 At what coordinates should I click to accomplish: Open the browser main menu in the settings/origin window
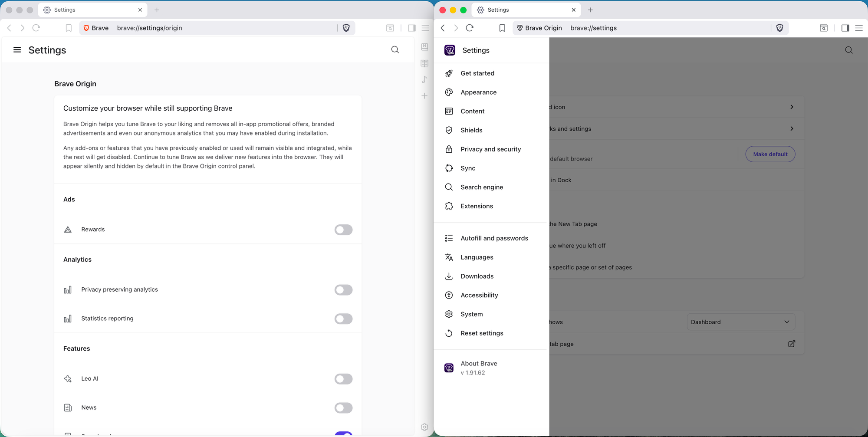(426, 28)
